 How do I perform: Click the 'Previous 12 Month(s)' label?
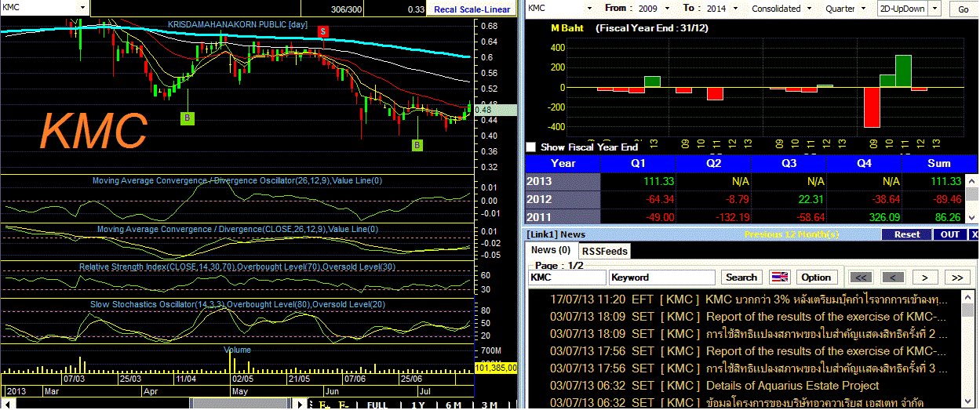[790, 234]
